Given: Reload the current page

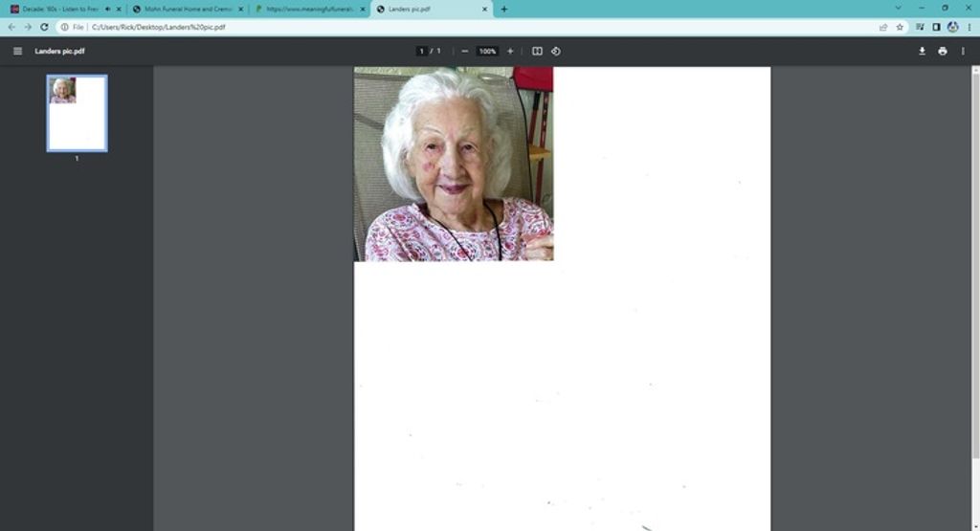Looking at the screenshot, I should (x=44, y=27).
